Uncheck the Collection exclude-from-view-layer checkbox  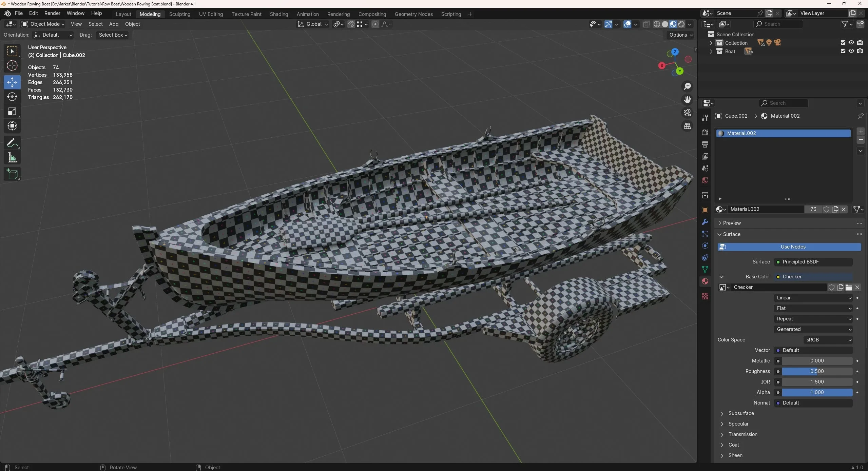tap(843, 43)
